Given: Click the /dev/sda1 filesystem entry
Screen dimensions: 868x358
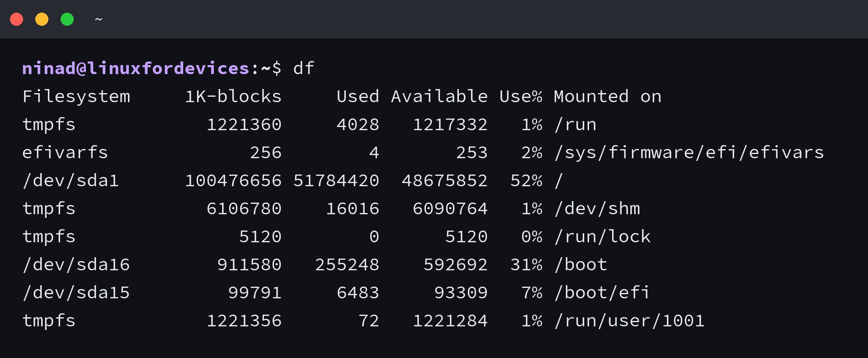Looking at the screenshot, I should coord(71,180).
